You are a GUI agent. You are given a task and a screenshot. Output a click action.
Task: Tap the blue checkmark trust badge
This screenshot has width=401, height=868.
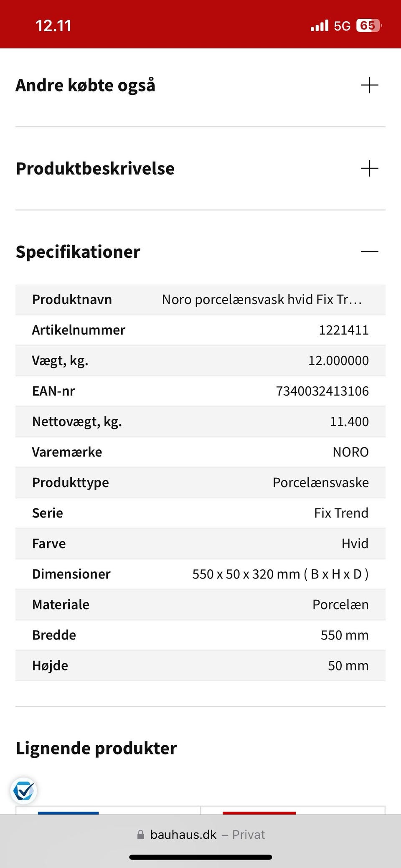click(24, 791)
